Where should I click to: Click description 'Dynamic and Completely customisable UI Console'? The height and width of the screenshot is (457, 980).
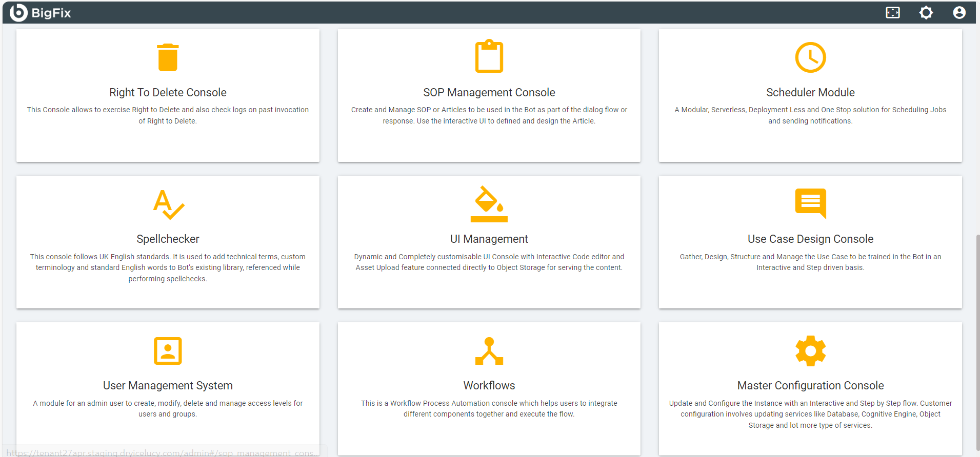pyautogui.click(x=489, y=262)
